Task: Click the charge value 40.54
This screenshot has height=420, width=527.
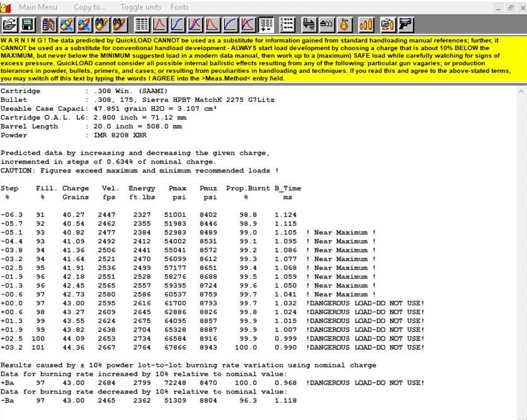Action: pyautogui.click(x=73, y=224)
